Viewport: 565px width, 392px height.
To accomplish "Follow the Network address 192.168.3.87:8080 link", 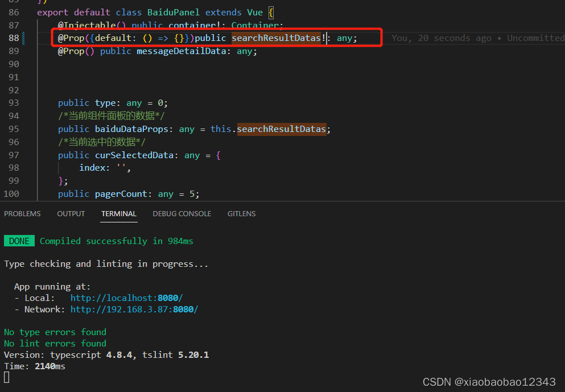I will (x=134, y=309).
